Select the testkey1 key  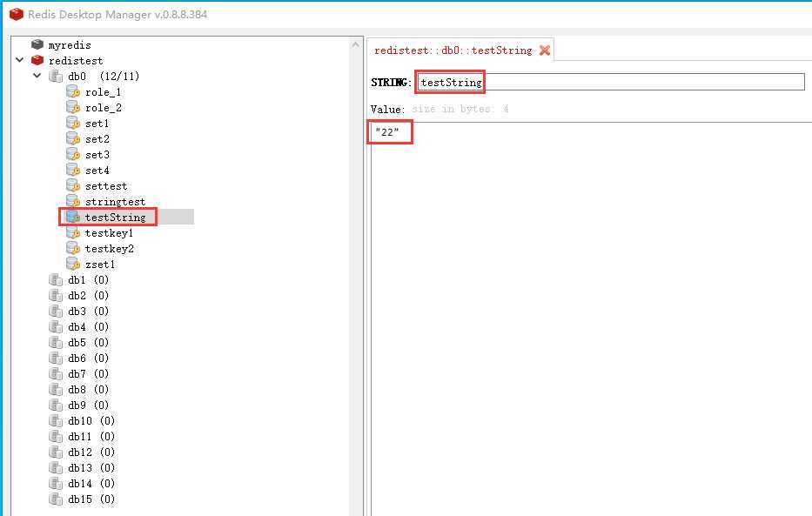[x=109, y=233]
